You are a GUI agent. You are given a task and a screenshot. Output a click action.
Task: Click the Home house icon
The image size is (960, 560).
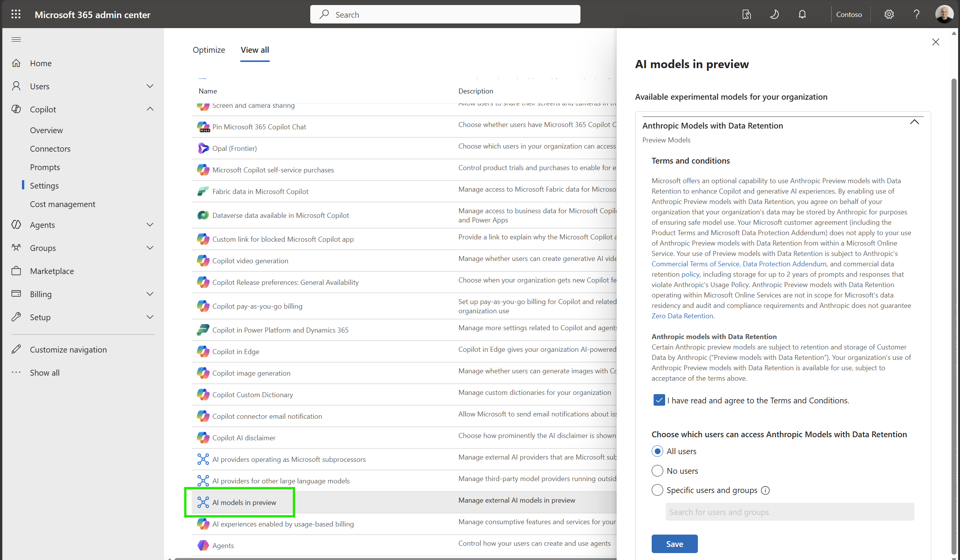[x=16, y=63]
